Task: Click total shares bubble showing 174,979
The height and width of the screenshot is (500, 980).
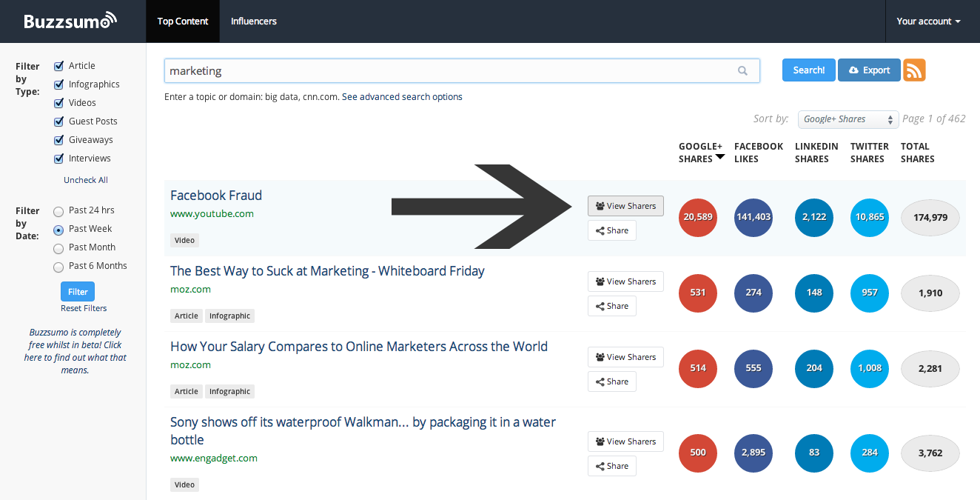Action: (x=930, y=217)
